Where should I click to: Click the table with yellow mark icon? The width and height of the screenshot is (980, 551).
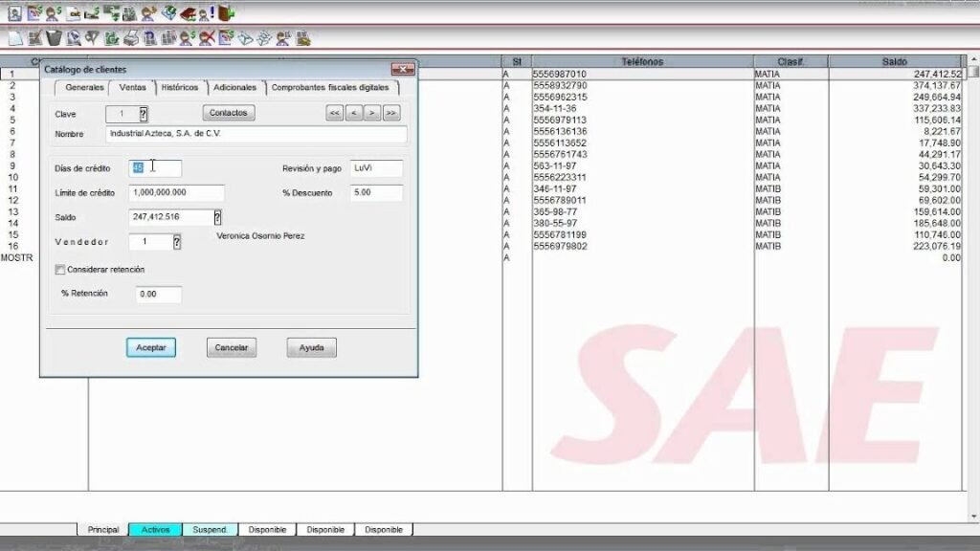point(303,38)
